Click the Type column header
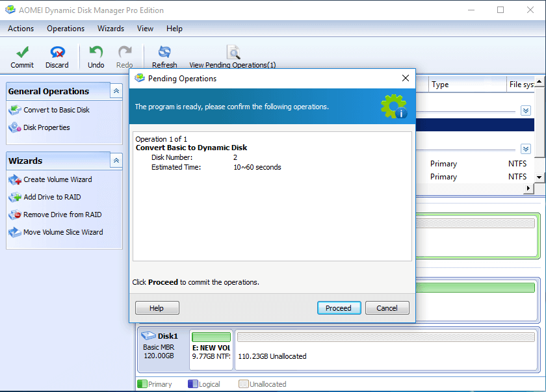Viewport: 546px width, 392px height. 467,85
